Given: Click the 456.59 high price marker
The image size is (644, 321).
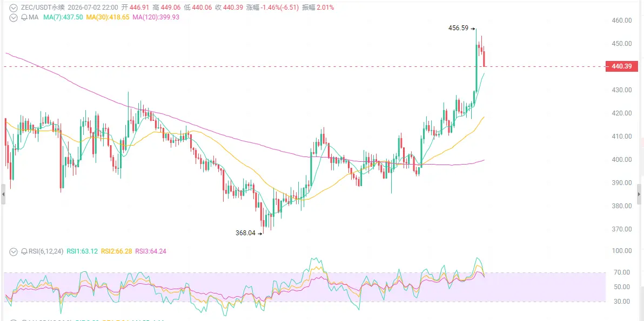Looking at the screenshot, I should [458, 29].
